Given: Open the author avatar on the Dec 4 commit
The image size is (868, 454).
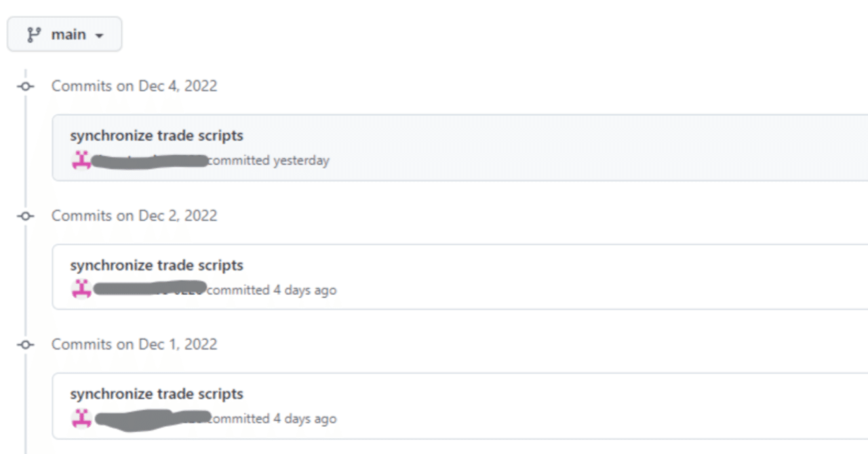Looking at the screenshot, I should pos(81,161).
